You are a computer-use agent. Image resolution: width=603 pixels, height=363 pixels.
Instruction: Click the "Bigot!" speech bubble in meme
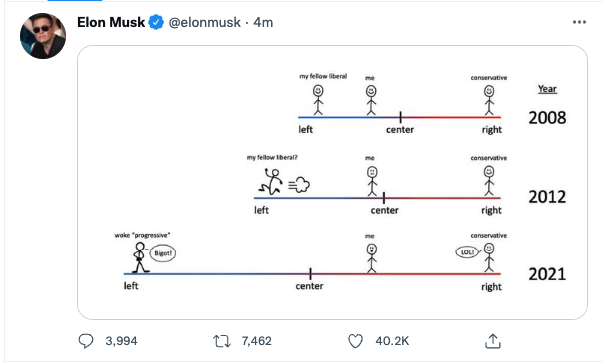[163, 253]
